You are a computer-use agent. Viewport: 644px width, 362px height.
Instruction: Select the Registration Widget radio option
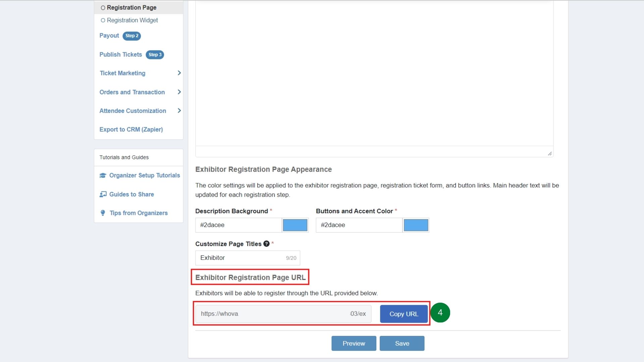[x=103, y=20]
